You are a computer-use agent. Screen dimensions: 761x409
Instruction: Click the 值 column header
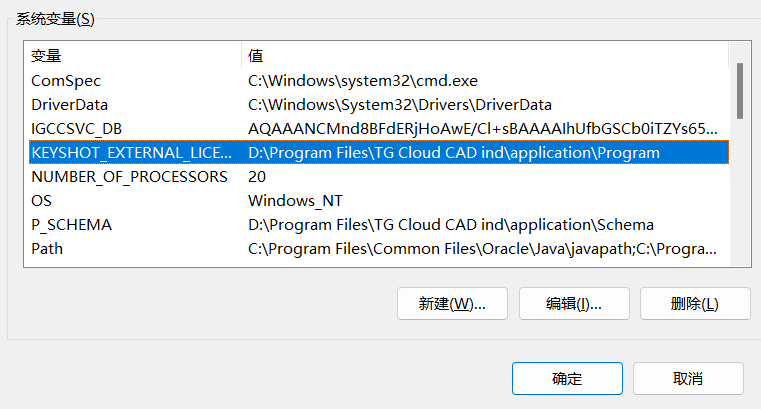[x=485, y=56]
